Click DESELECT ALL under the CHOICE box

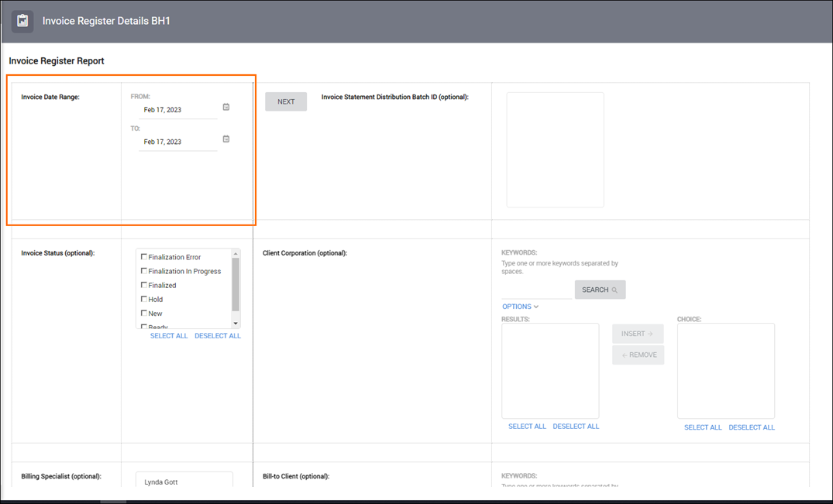pyautogui.click(x=752, y=427)
